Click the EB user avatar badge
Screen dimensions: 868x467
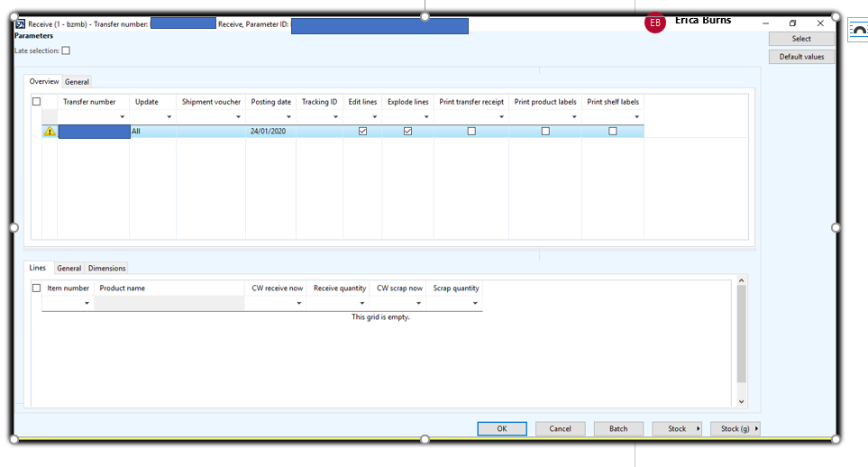pos(655,23)
